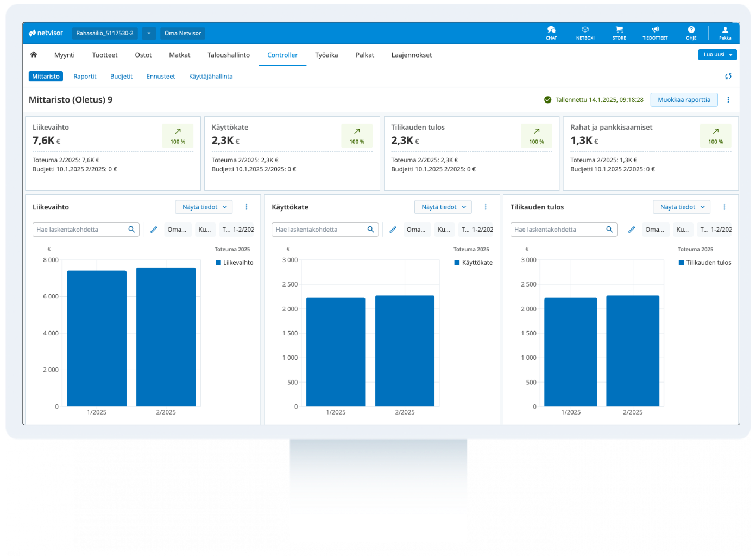The height and width of the screenshot is (560, 756).
Task: Expand the company selector arrow beside Rahasäiliö
Action: [149, 33]
